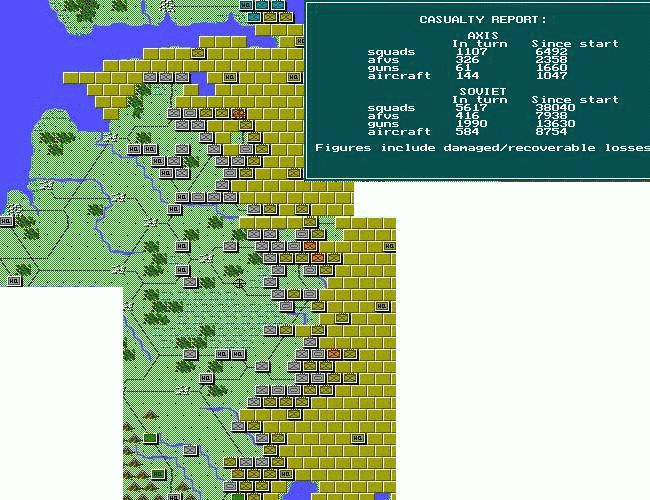Select the southernmost HQ counter deep inside the yellow zone

pyautogui.click(x=358, y=438)
